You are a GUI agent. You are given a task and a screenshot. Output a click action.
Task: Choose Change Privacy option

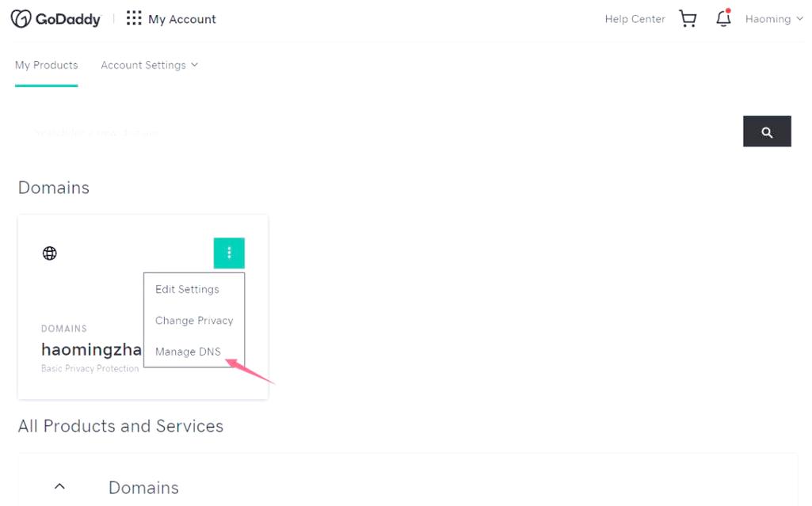[194, 320]
